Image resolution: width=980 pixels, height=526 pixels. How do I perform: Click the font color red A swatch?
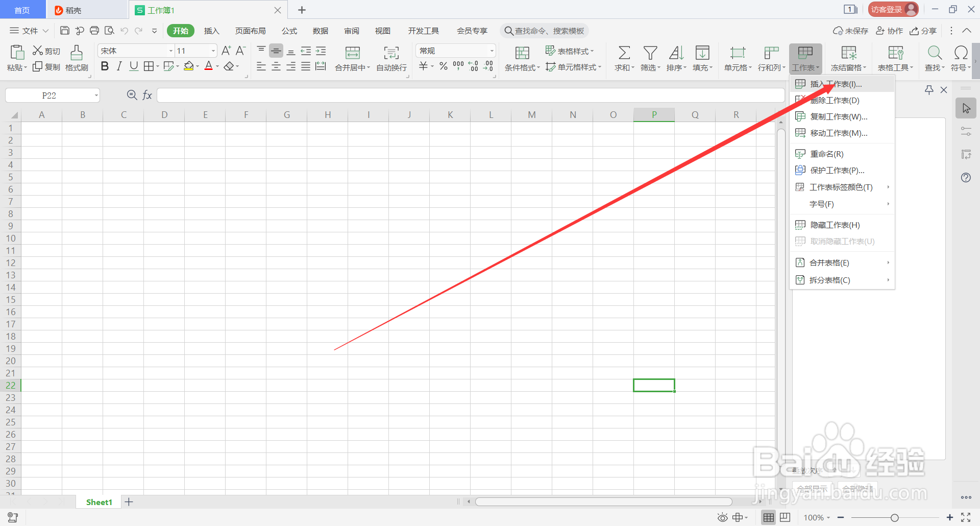208,66
